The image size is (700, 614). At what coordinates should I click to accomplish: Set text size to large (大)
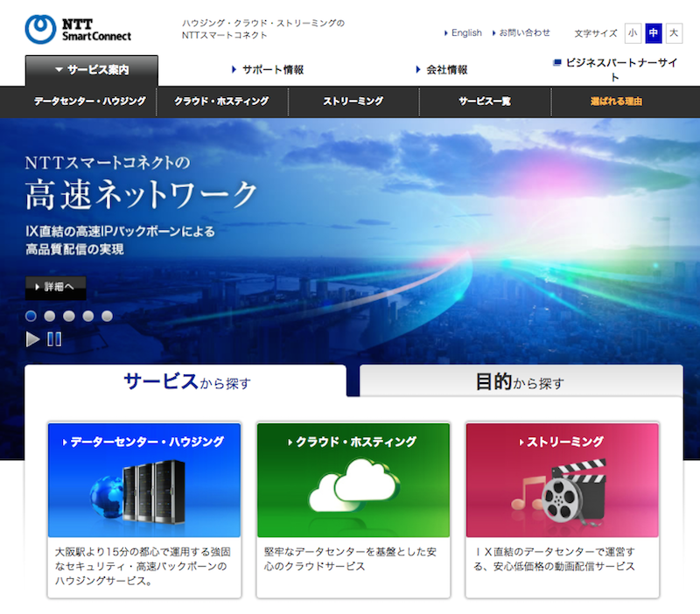674,33
